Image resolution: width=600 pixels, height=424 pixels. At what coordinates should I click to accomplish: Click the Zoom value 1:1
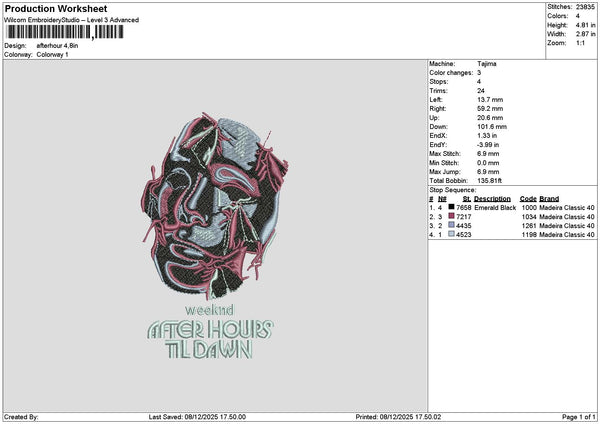[580, 43]
